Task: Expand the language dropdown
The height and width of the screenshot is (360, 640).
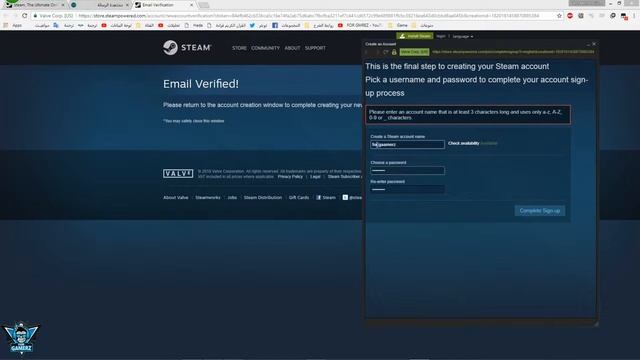Action: (x=463, y=36)
